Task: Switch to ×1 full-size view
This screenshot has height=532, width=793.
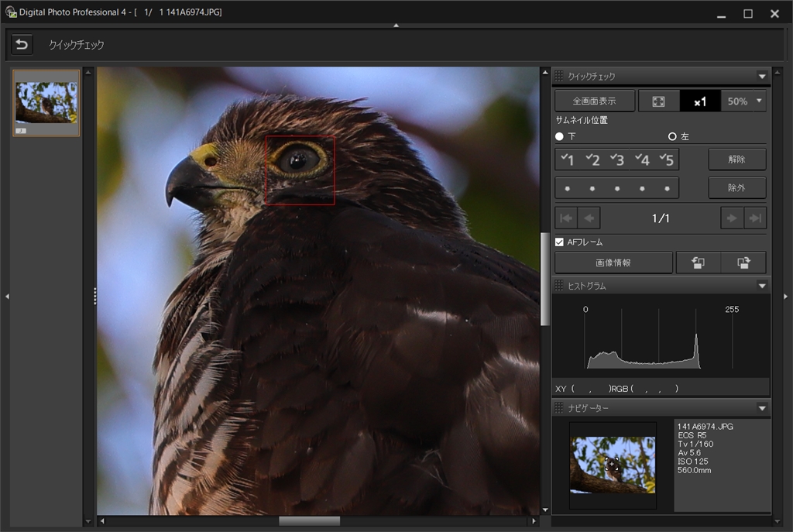Action: tap(700, 101)
